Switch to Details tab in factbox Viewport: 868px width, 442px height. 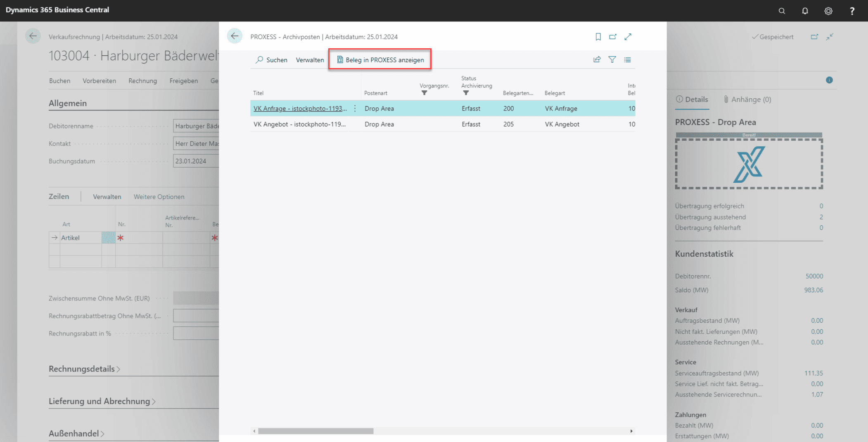pyautogui.click(x=692, y=99)
